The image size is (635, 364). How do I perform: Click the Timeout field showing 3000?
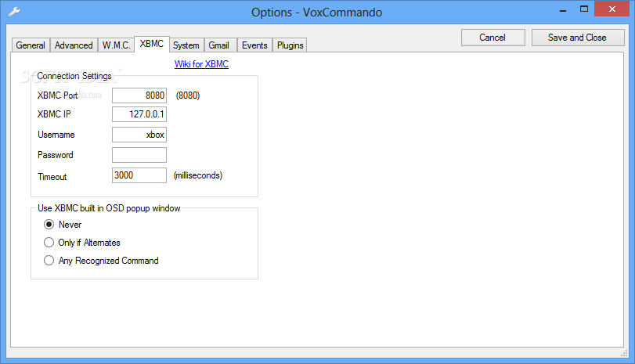[x=139, y=175]
